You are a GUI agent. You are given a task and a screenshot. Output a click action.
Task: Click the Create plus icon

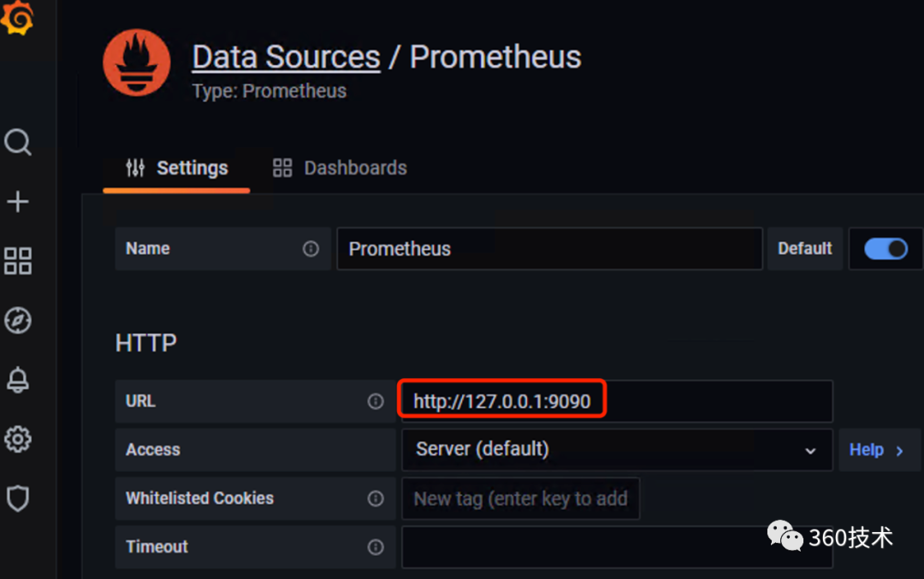coord(17,202)
